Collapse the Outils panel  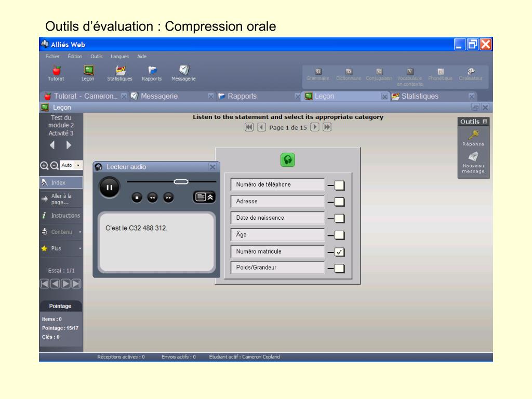point(485,122)
